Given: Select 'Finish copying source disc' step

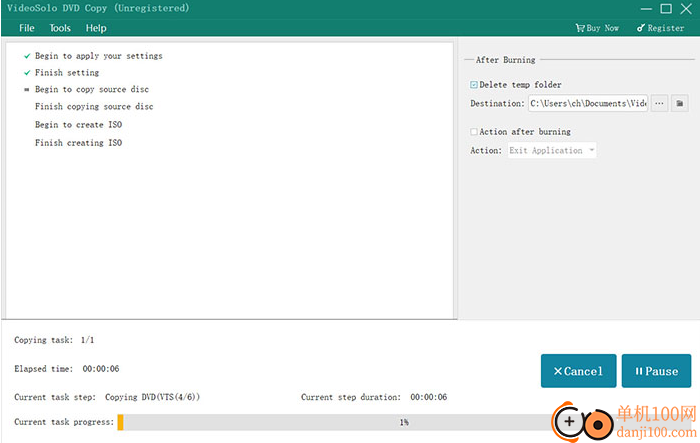Looking at the screenshot, I should coord(94,107).
